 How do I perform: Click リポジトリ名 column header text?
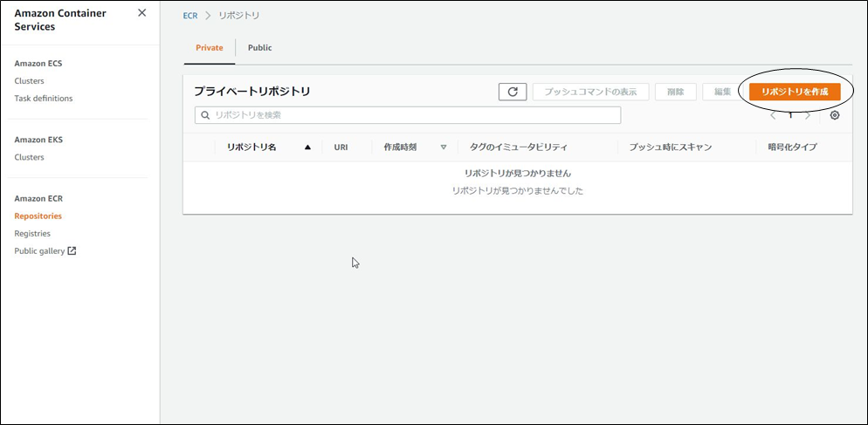251,147
